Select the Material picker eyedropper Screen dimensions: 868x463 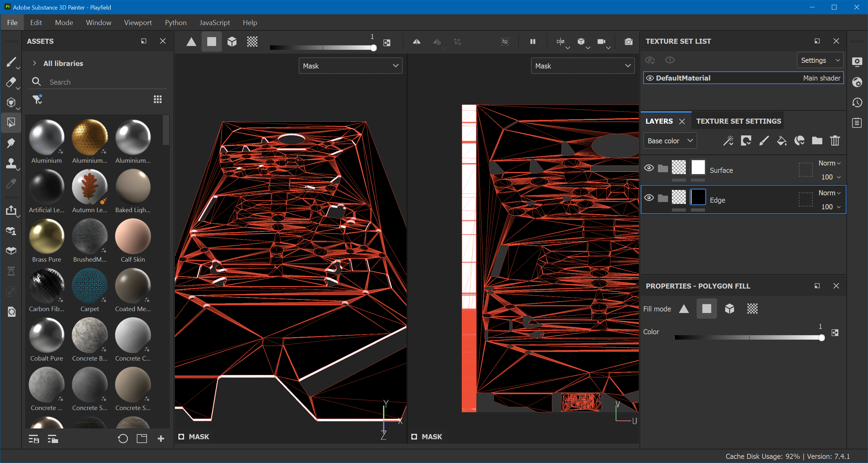[x=11, y=184]
